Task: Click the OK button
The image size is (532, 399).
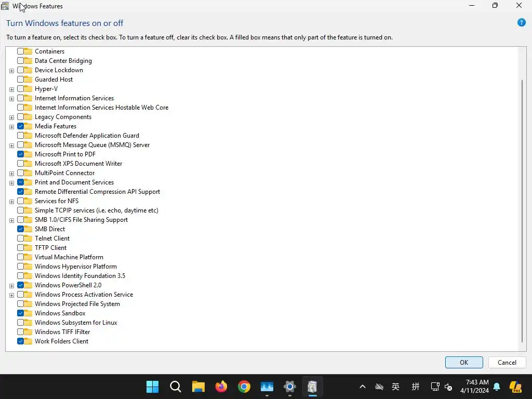Action: click(x=464, y=362)
